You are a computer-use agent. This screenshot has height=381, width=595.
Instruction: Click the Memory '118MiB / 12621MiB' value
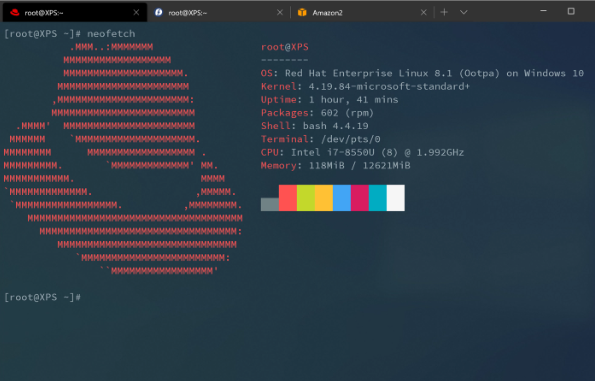[x=359, y=166]
